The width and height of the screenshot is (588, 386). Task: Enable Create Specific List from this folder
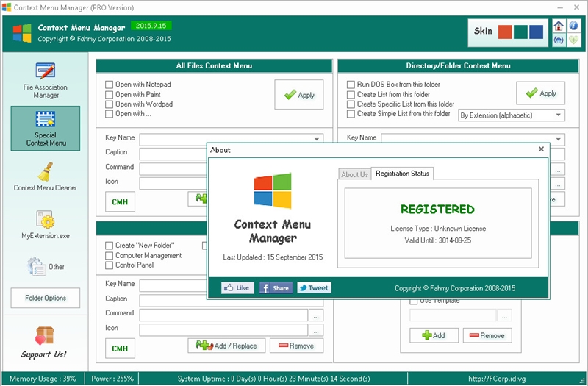click(x=351, y=104)
